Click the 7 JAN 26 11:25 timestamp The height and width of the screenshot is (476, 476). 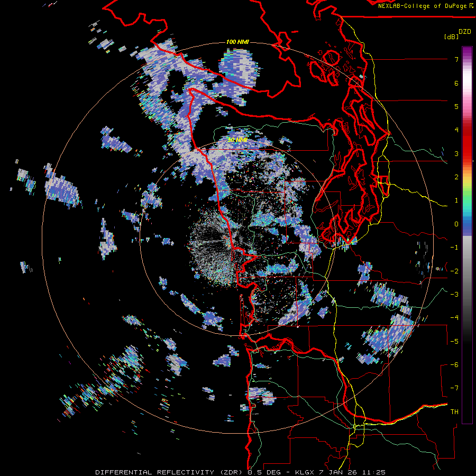[352, 472]
